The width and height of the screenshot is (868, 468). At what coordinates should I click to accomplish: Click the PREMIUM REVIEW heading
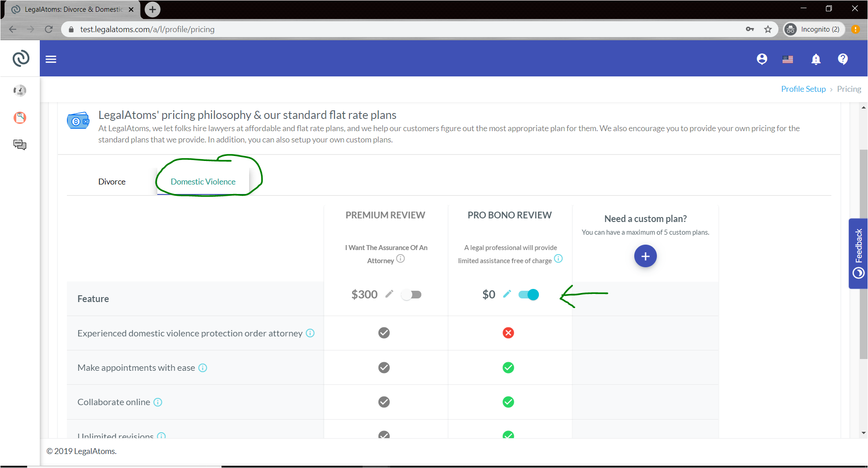tap(385, 215)
